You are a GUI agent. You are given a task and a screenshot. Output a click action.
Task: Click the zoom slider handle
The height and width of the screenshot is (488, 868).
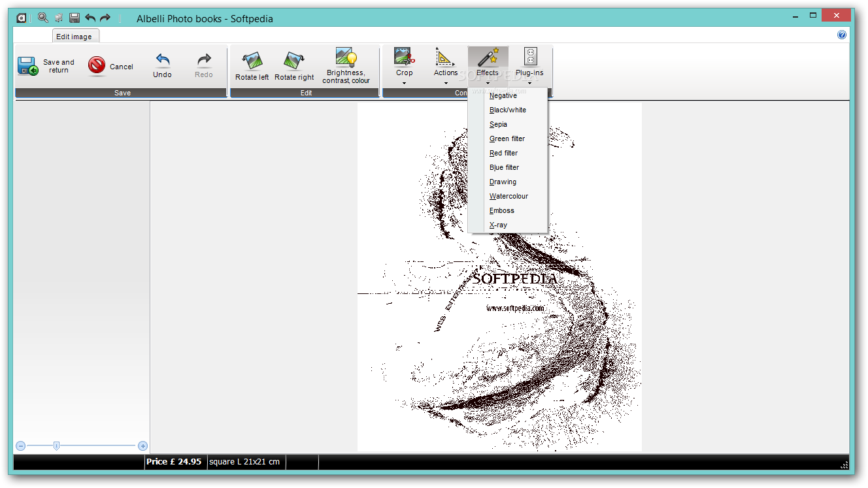coord(56,446)
